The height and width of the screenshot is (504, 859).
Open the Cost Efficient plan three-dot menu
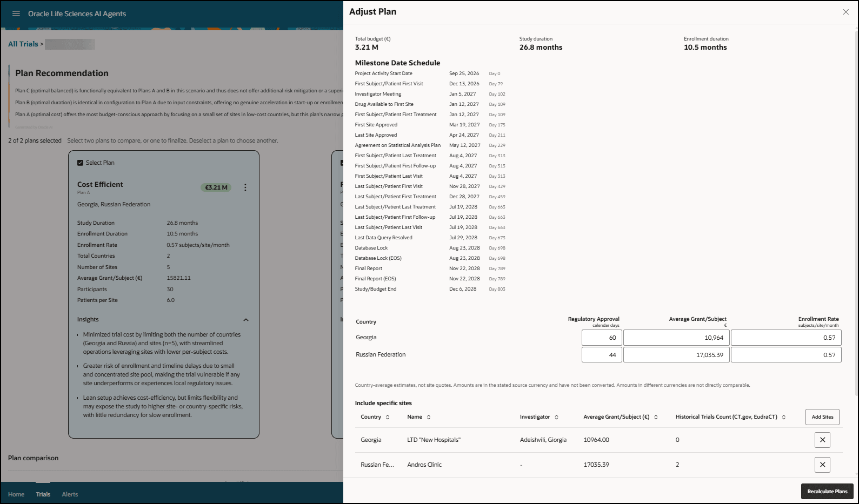click(x=245, y=187)
